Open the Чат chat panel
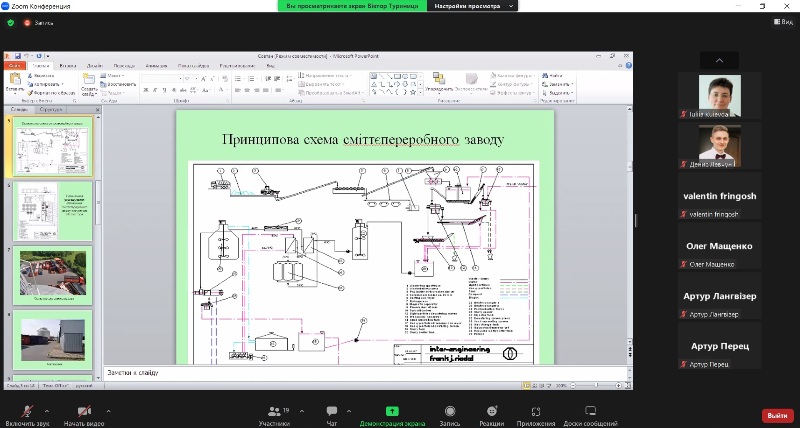The width and height of the screenshot is (800, 428). [331, 411]
